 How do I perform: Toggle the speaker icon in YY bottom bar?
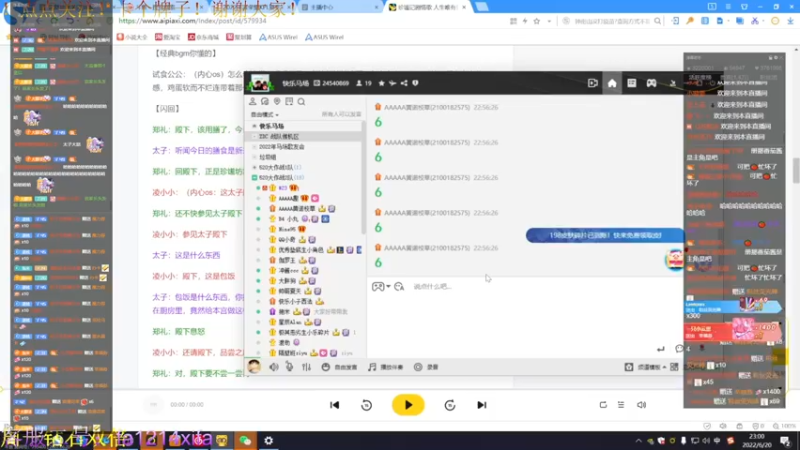[x=274, y=367]
